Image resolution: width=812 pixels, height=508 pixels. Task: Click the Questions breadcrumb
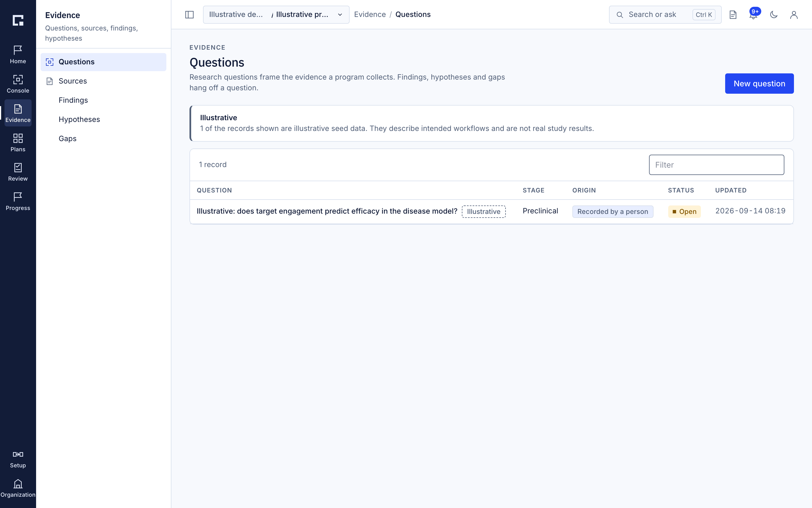(413, 14)
